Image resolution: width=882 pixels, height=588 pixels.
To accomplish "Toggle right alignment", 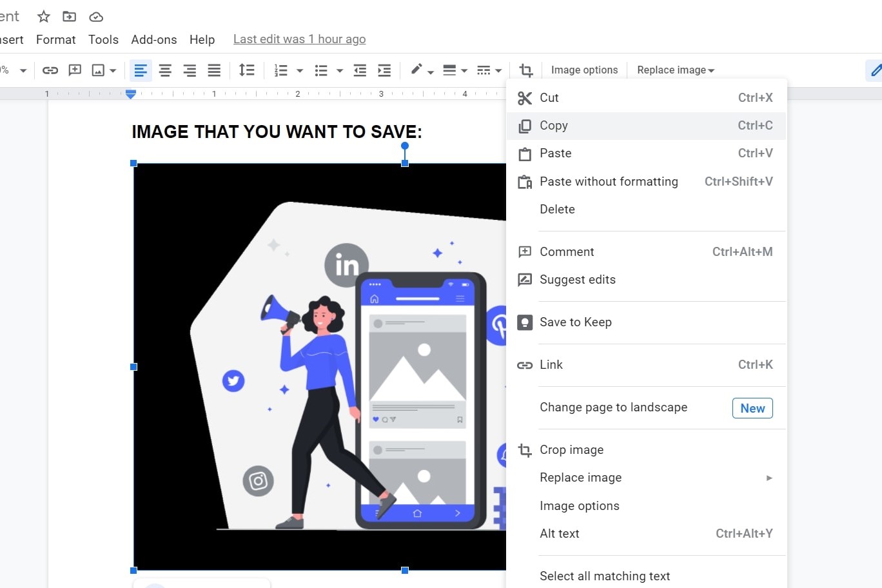I will (190, 70).
